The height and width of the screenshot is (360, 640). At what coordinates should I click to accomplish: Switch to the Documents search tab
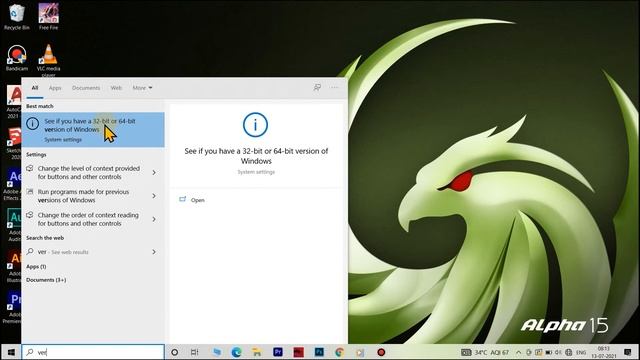coord(86,88)
